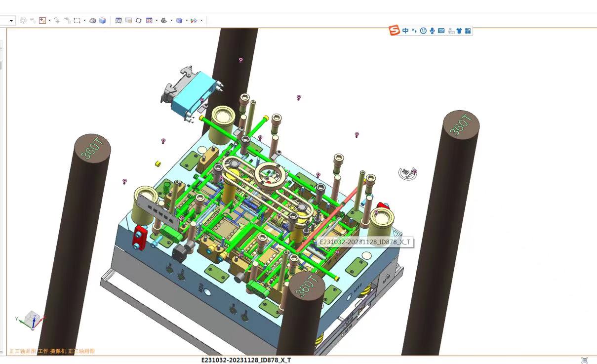Toggle Sogou punctuation mode button

click(x=414, y=31)
